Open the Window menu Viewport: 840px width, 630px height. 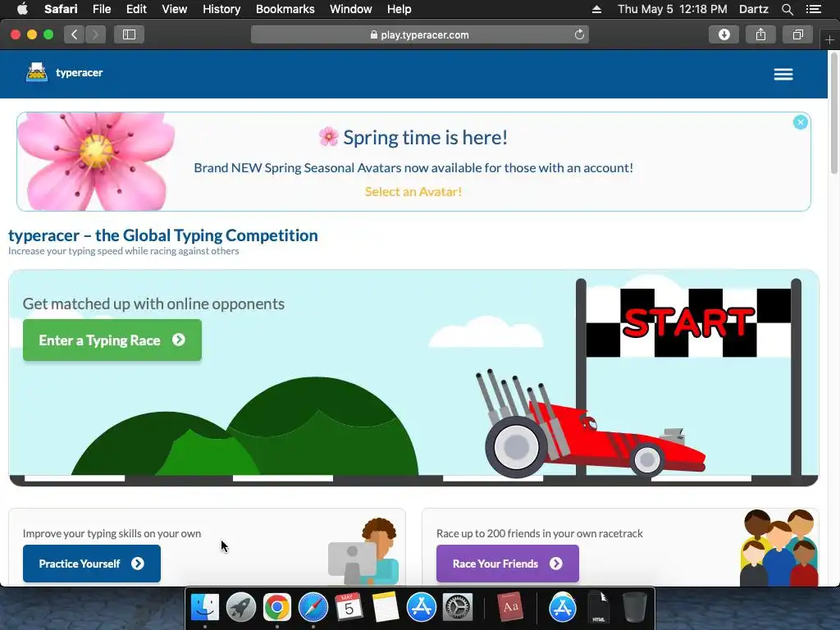click(x=350, y=9)
